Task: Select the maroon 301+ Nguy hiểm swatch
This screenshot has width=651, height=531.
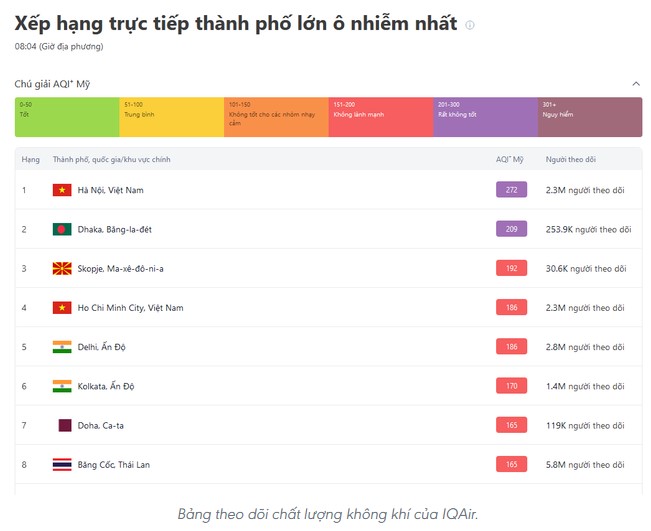Action: pyautogui.click(x=590, y=117)
